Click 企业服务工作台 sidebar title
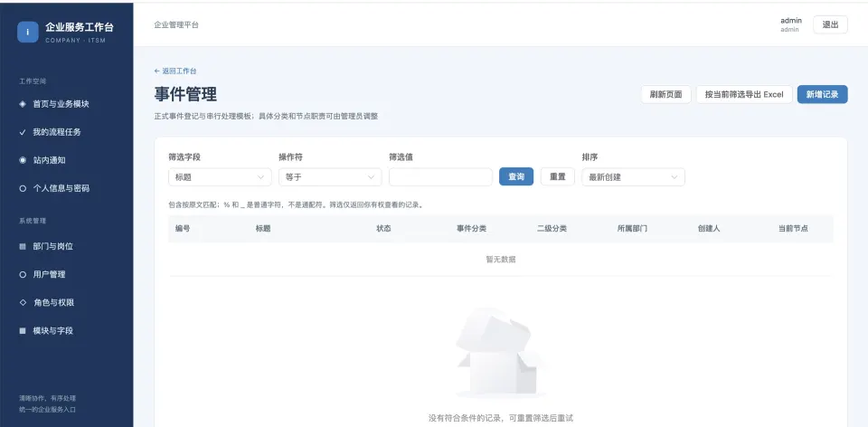This screenshot has height=427, width=868. click(x=80, y=27)
